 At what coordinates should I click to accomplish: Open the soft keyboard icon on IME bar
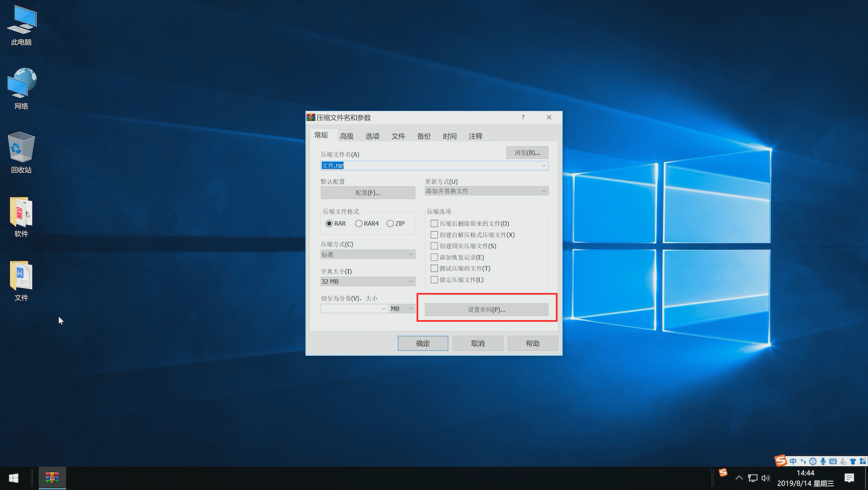click(833, 461)
